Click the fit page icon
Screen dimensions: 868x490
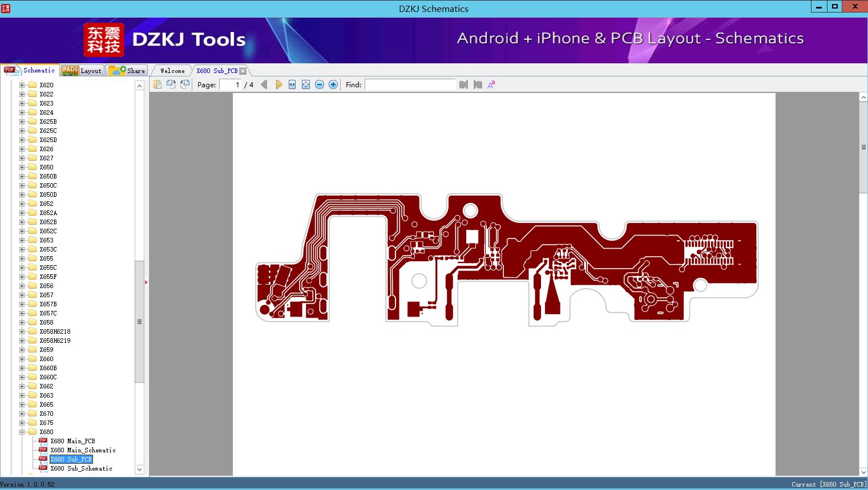tap(306, 84)
